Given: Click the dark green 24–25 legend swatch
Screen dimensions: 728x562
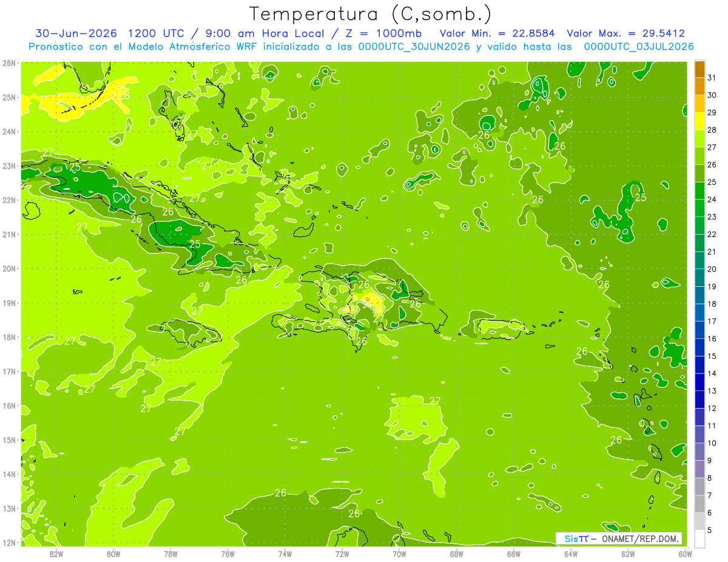Looking at the screenshot, I should point(699,190).
